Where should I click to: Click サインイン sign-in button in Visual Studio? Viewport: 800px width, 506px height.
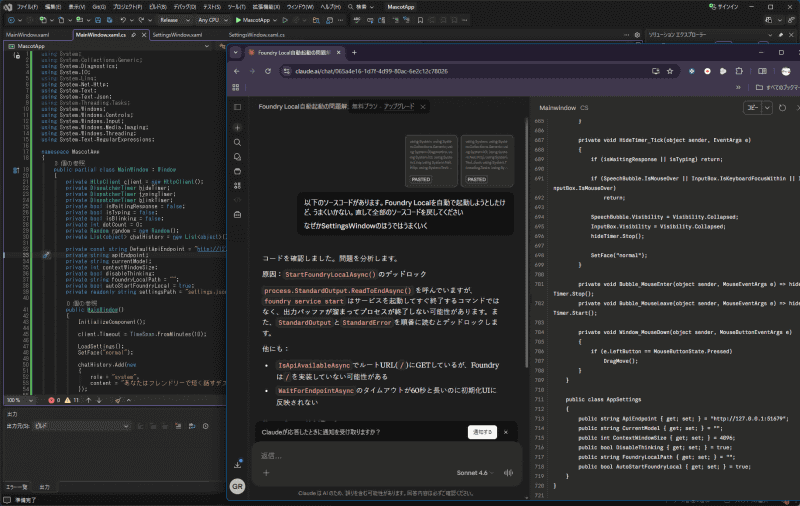(723, 7)
